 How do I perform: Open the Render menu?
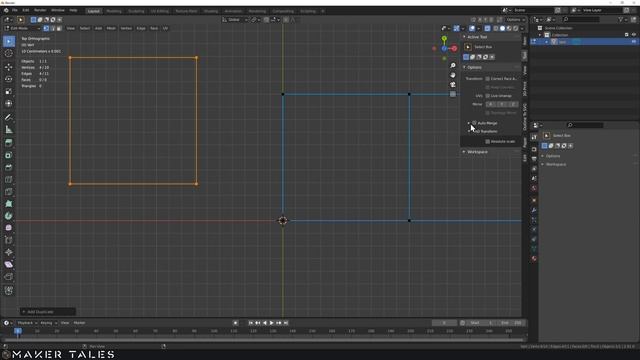pos(40,10)
